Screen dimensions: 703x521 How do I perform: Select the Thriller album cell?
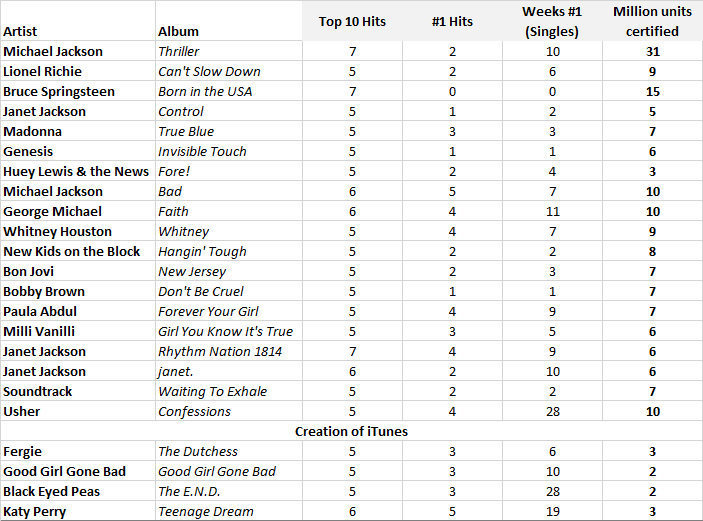pos(229,51)
